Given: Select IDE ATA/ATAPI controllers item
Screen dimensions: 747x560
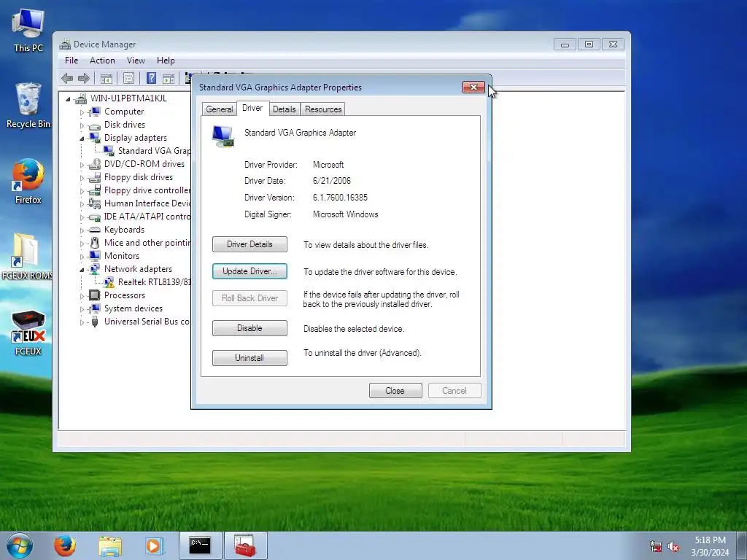Looking at the screenshot, I should coord(147,217).
